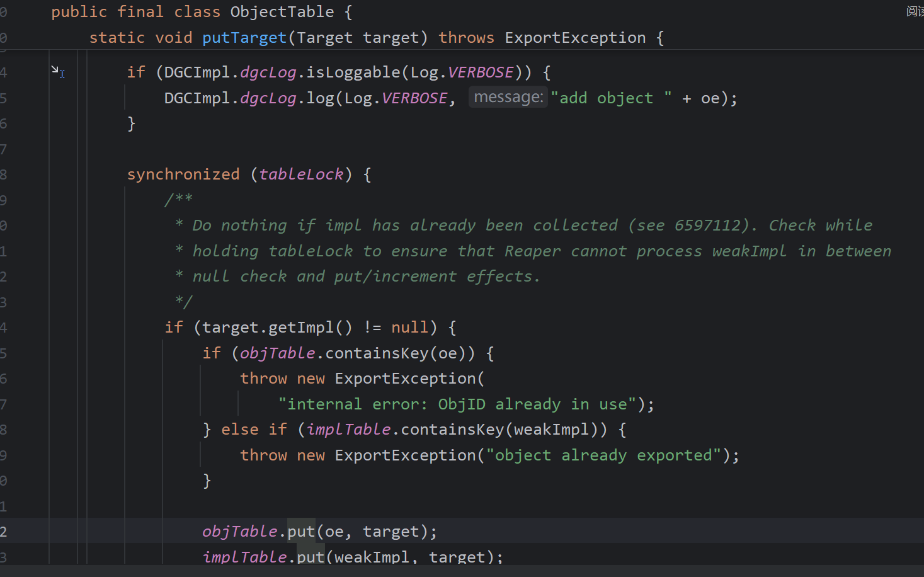
Task: Click "internal error: ObjID already in use" string
Action: click(x=457, y=404)
